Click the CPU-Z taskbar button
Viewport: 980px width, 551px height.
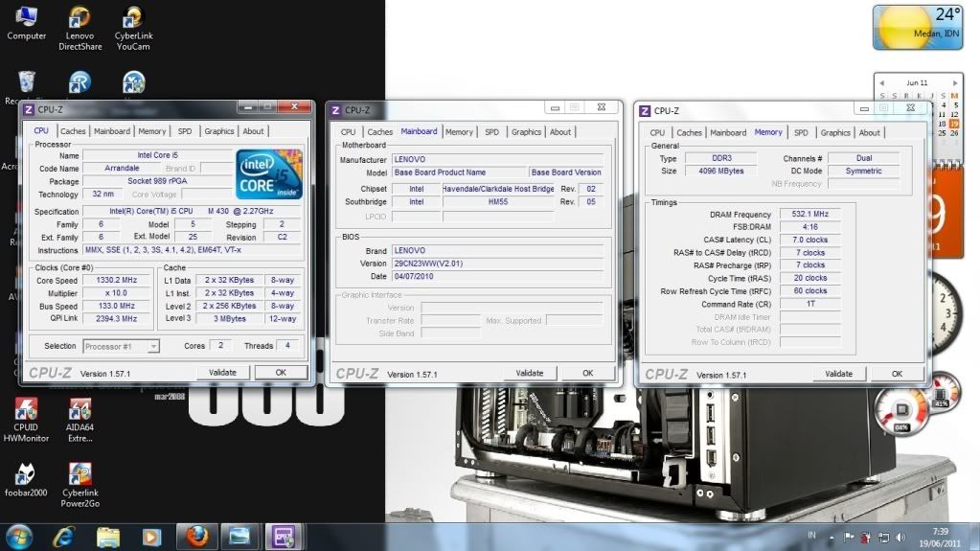(x=284, y=537)
